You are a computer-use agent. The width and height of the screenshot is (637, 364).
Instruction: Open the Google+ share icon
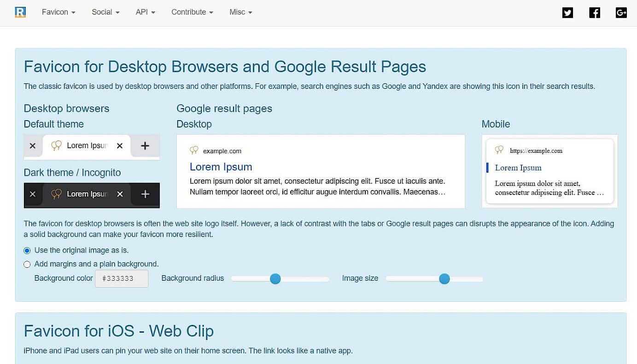click(621, 12)
